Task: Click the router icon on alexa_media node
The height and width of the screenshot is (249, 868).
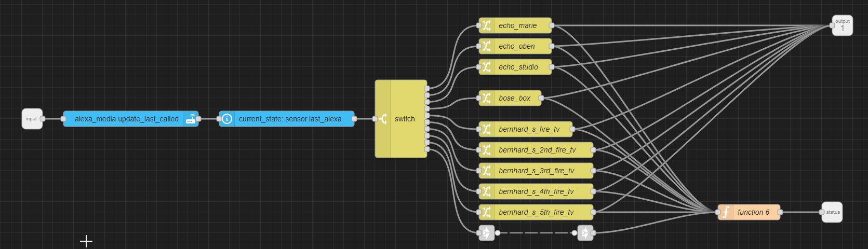Action: click(191, 119)
